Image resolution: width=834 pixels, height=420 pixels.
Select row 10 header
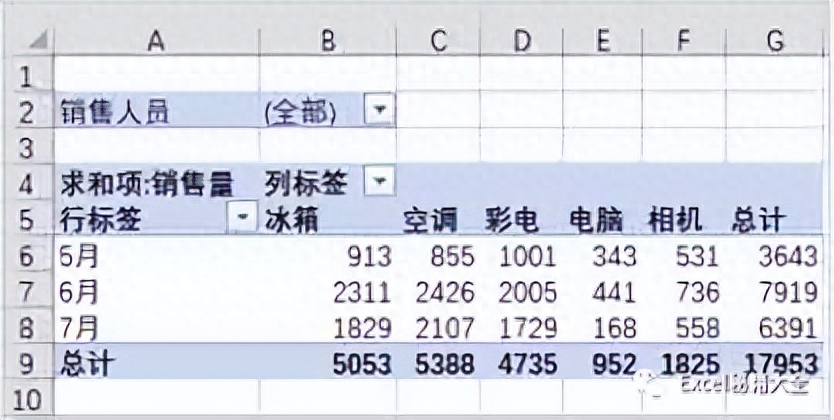click(27, 399)
